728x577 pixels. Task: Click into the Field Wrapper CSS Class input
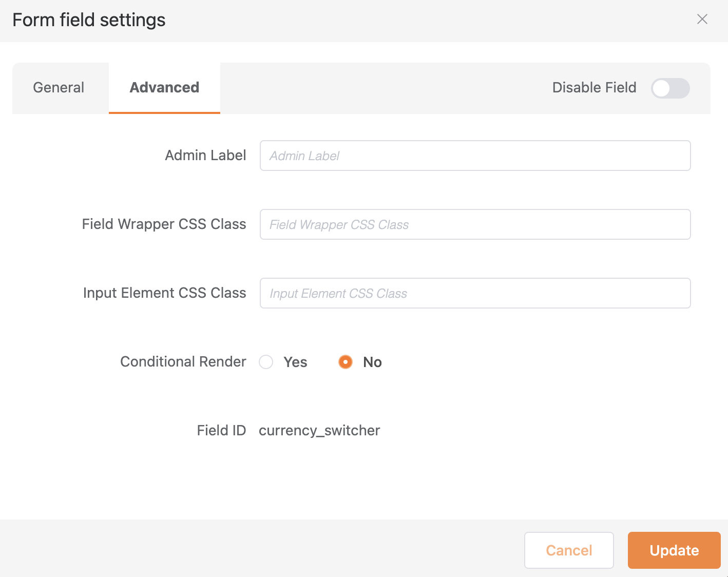pos(475,224)
